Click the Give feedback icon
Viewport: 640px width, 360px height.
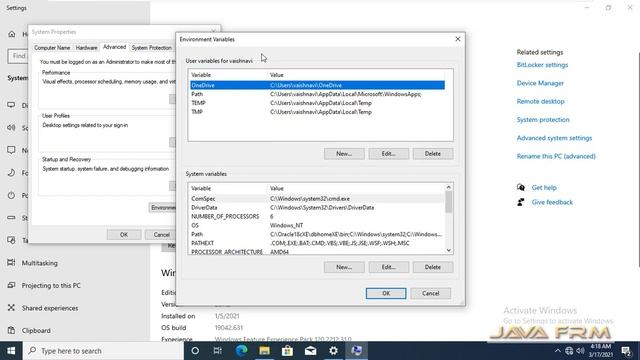521,202
